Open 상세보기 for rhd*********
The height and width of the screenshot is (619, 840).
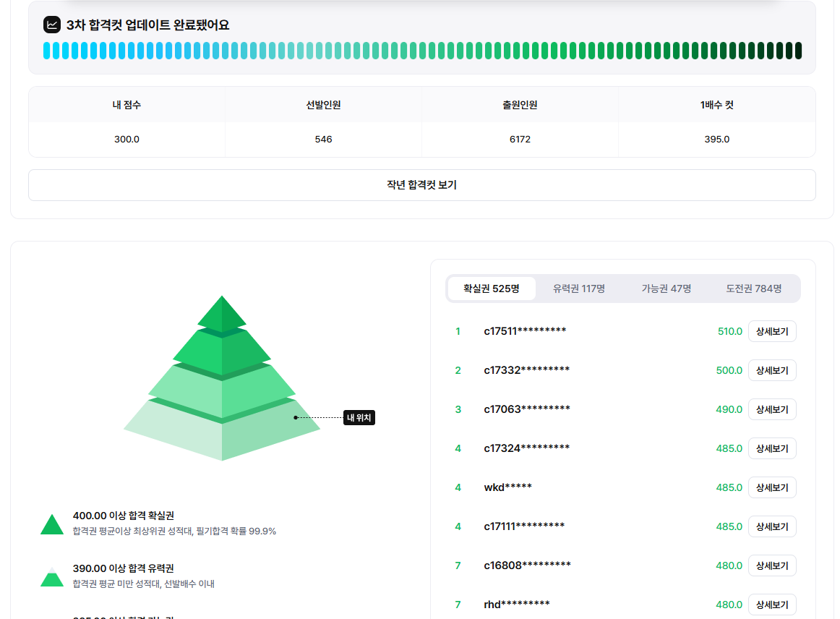[772, 605]
